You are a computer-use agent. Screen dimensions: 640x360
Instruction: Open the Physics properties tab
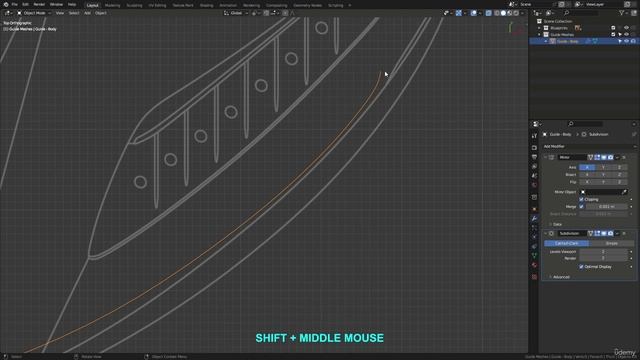point(534,237)
